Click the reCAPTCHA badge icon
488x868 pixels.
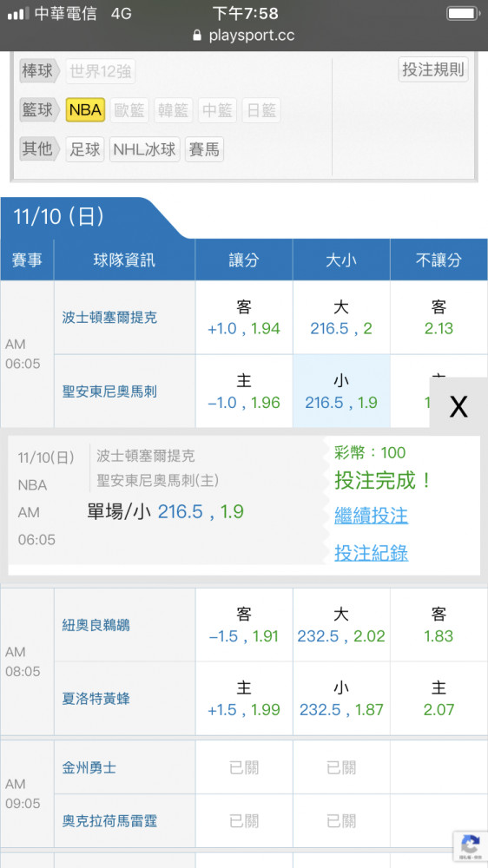tap(471, 845)
